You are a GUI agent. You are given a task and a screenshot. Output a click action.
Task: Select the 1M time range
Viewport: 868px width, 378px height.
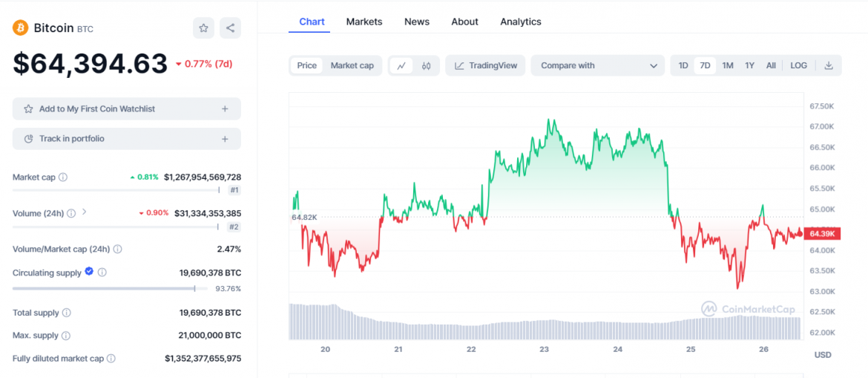pyautogui.click(x=727, y=65)
